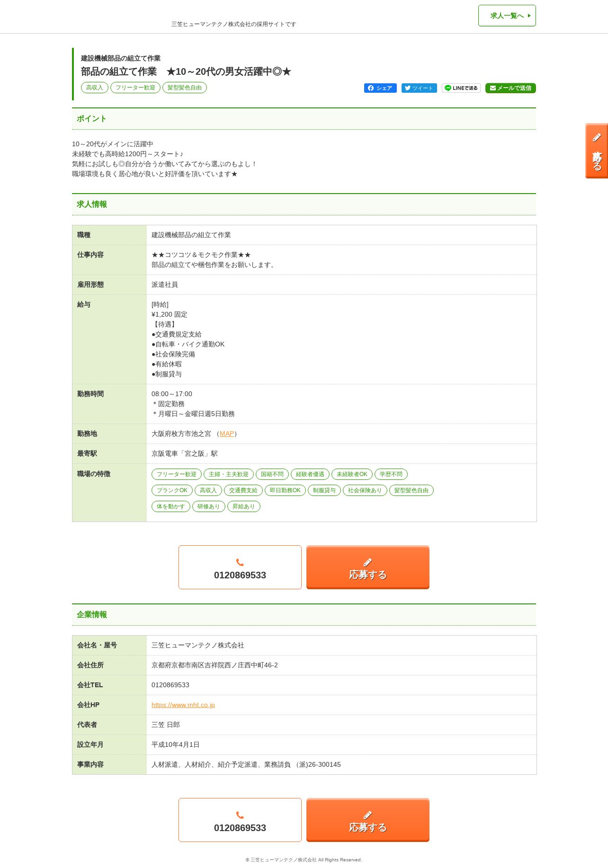This screenshot has width=608, height=868.
Task: Open the MAP link for 大阪府枚方市池之宮
Action: click(x=227, y=434)
